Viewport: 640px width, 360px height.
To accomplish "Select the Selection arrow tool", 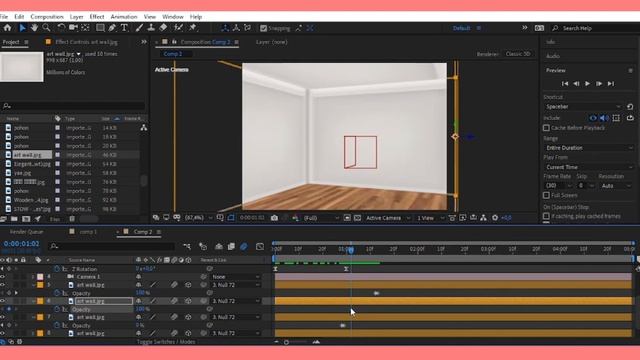I will (22, 28).
